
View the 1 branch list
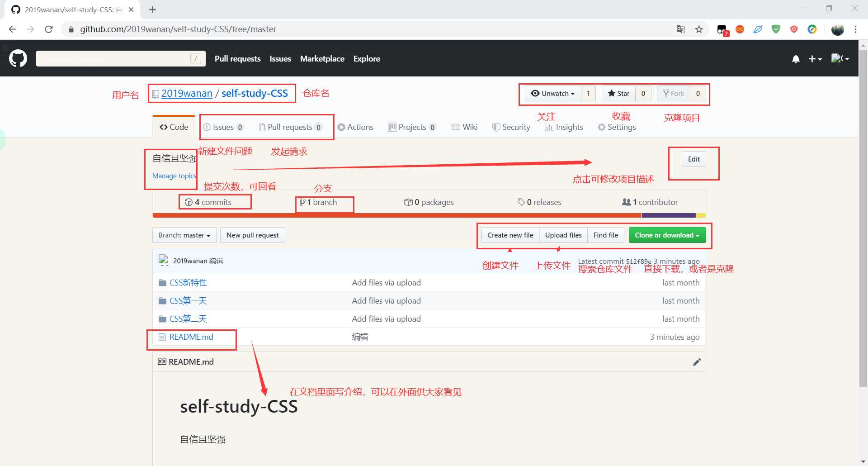(x=318, y=202)
